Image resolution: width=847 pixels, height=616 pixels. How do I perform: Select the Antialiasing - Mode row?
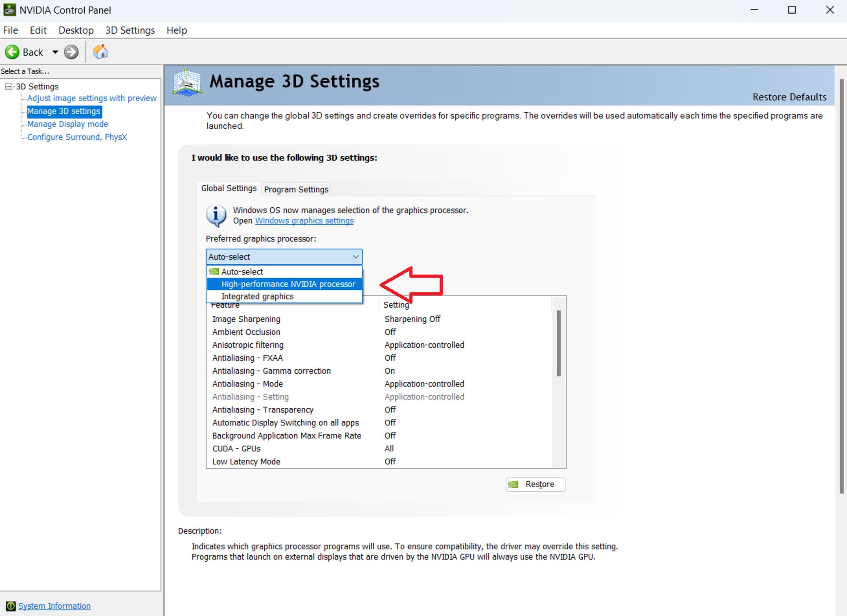(379, 384)
